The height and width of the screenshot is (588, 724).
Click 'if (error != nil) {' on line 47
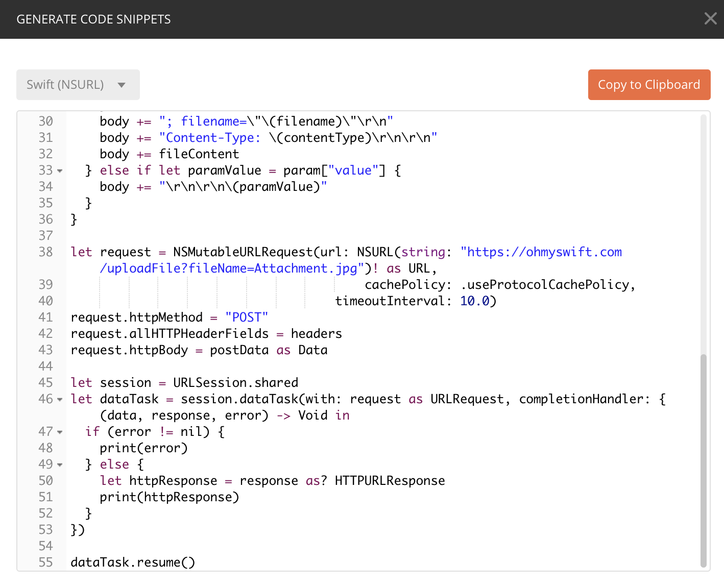tap(155, 432)
